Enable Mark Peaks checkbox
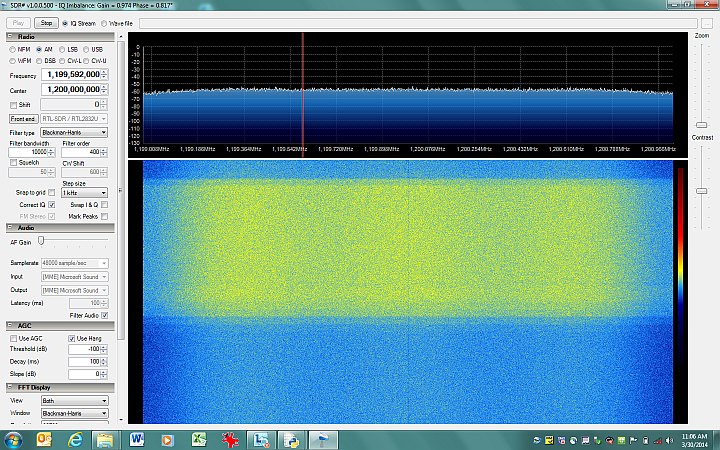The image size is (720, 450). click(104, 216)
